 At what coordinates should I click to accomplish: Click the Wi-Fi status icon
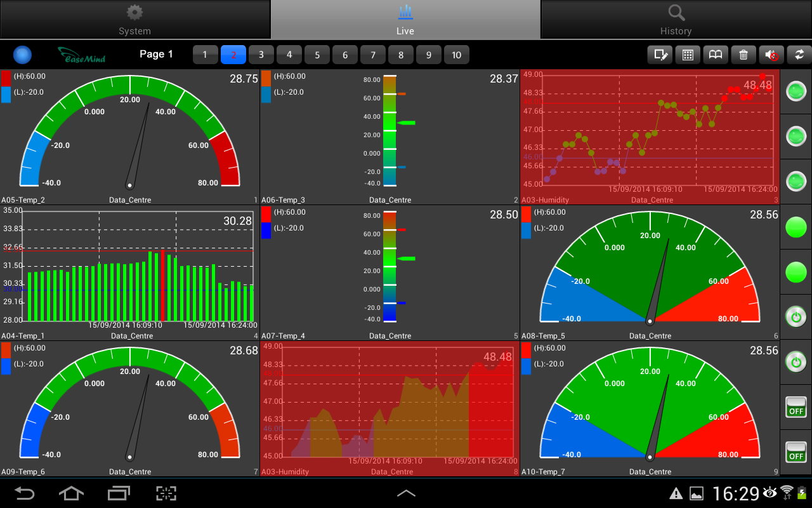(x=787, y=491)
